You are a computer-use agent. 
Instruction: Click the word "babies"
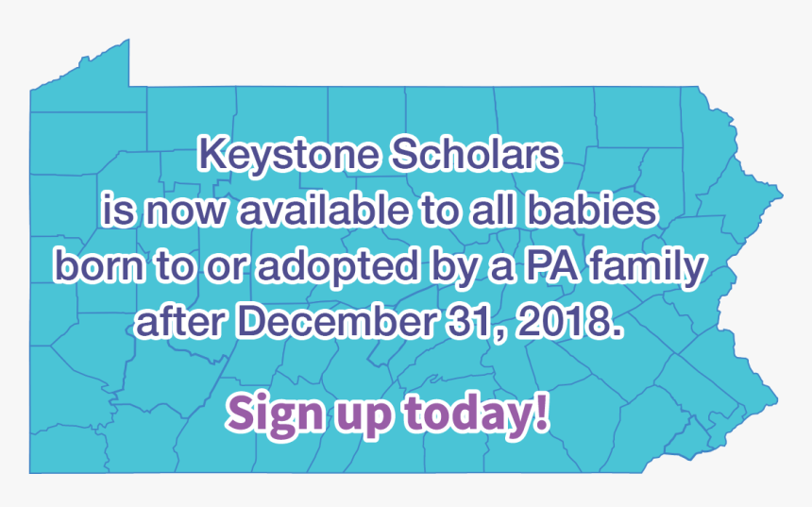pyautogui.click(x=592, y=210)
